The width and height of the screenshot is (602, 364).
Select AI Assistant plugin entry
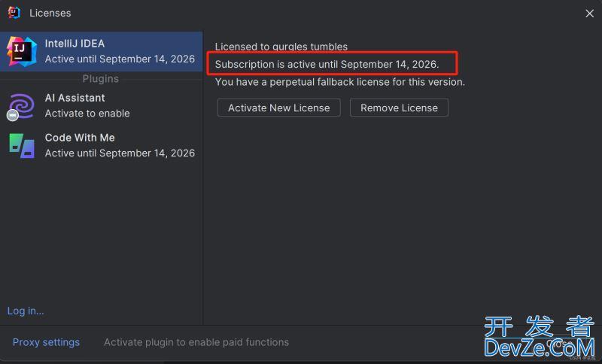102,106
